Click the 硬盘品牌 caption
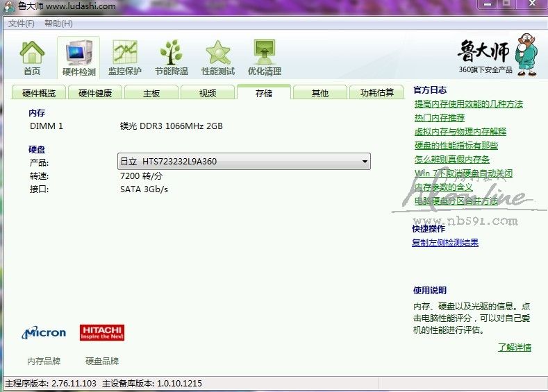The width and height of the screenshot is (548, 392). 102,361
